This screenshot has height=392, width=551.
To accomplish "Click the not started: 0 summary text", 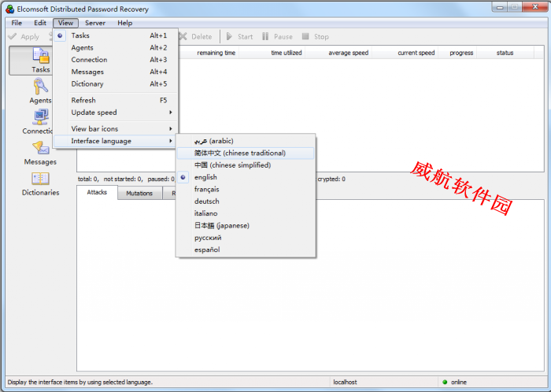I will (123, 179).
